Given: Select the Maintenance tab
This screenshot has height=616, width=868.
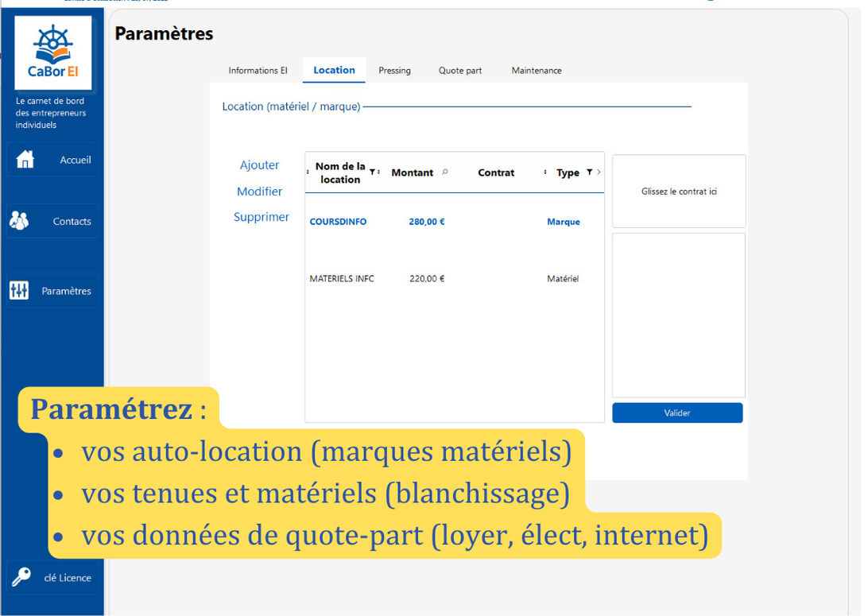Looking at the screenshot, I should [537, 70].
